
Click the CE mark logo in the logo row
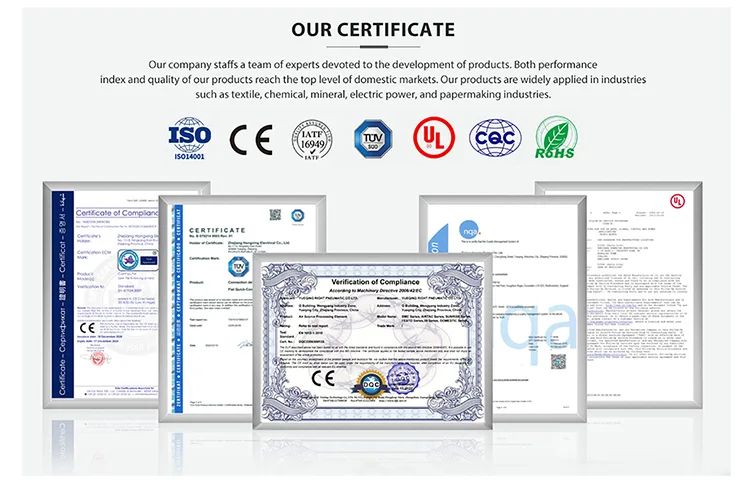(251, 140)
